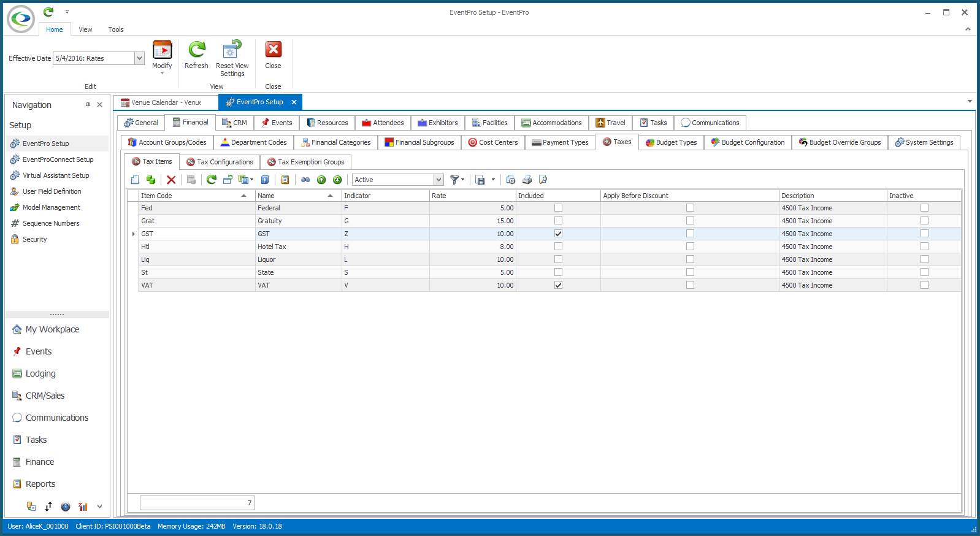Click the blue info book icon in grid toolbar
The width and height of the screenshot is (980, 536).
(x=265, y=180)
